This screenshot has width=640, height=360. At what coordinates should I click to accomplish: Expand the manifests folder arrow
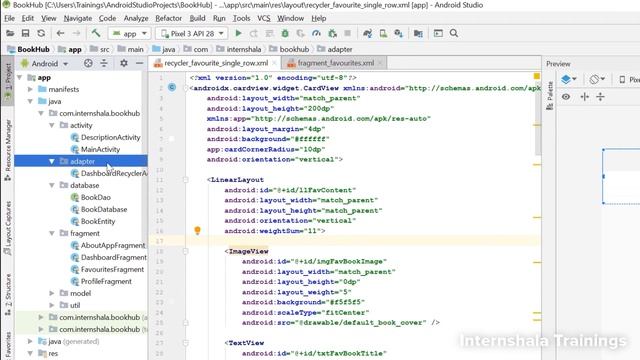[30, 89]
